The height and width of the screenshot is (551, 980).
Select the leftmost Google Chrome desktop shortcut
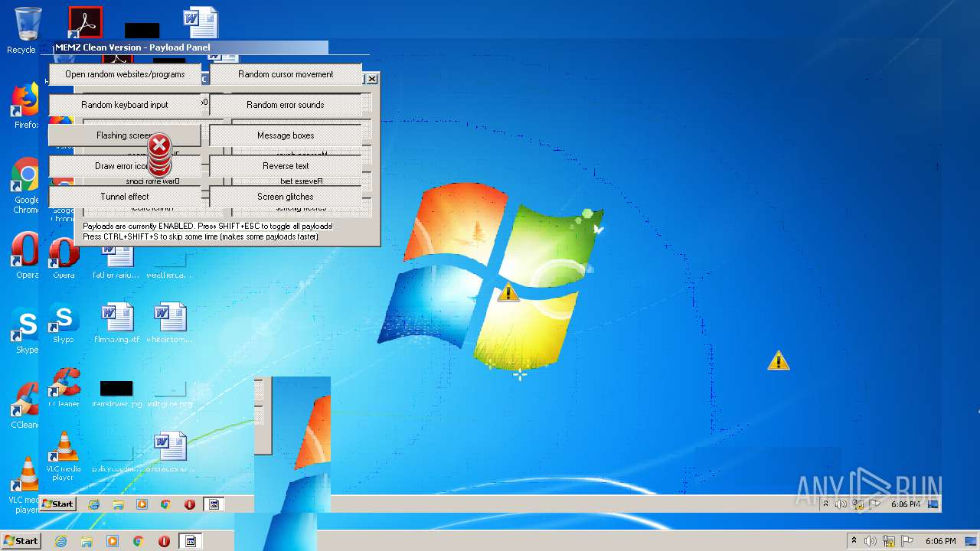25,186
